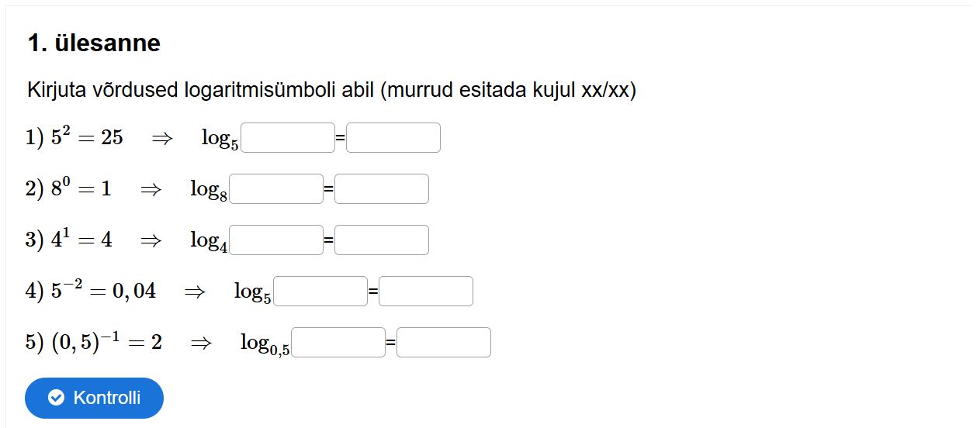The image size is (980, 428).
Task: Click the argument field after log₄ in row 3
Action: click(x=276, y=240)
